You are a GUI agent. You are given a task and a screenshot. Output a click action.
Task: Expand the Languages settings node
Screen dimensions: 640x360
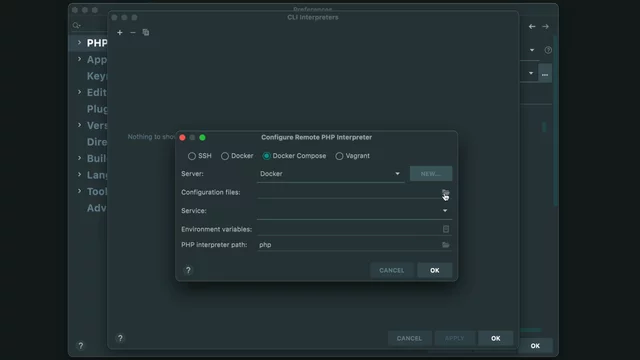(79, 175)
